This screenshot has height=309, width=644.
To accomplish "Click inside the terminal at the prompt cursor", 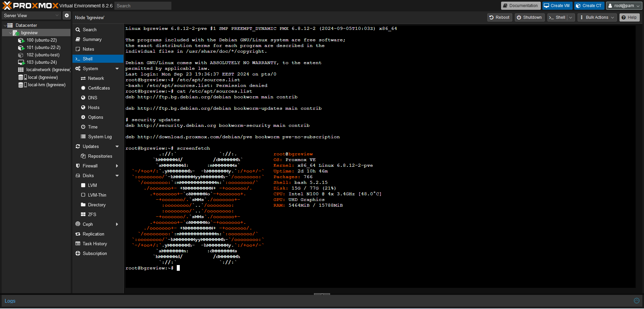I will point(178,268).
